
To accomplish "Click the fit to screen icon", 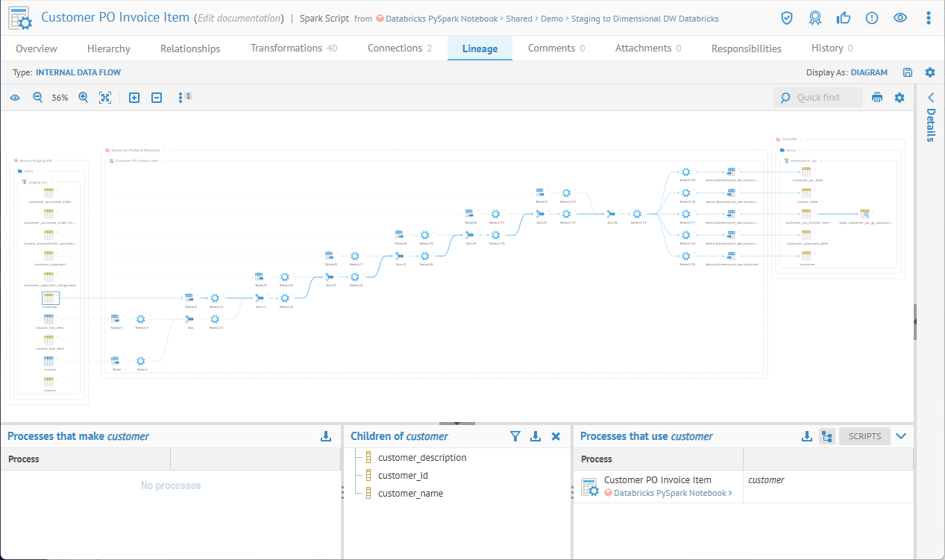I will point(105,98).
